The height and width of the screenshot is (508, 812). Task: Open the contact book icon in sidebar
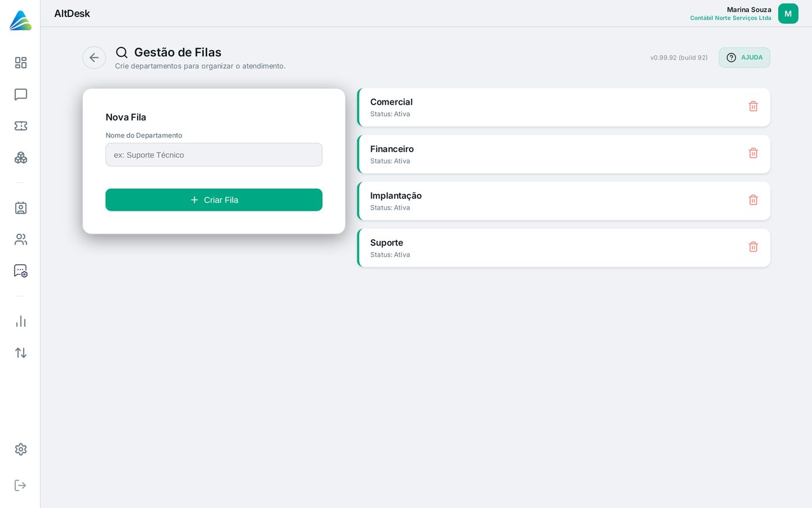(21, 208)
